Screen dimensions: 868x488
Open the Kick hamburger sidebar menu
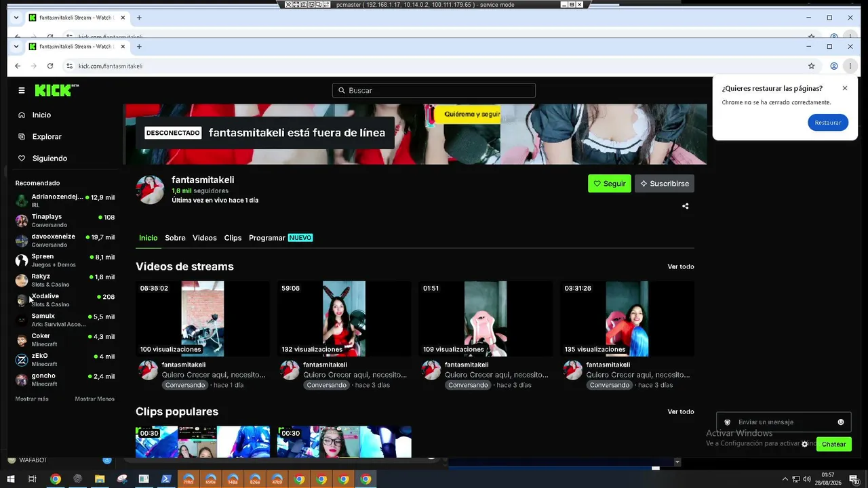(x=22, y=90)
